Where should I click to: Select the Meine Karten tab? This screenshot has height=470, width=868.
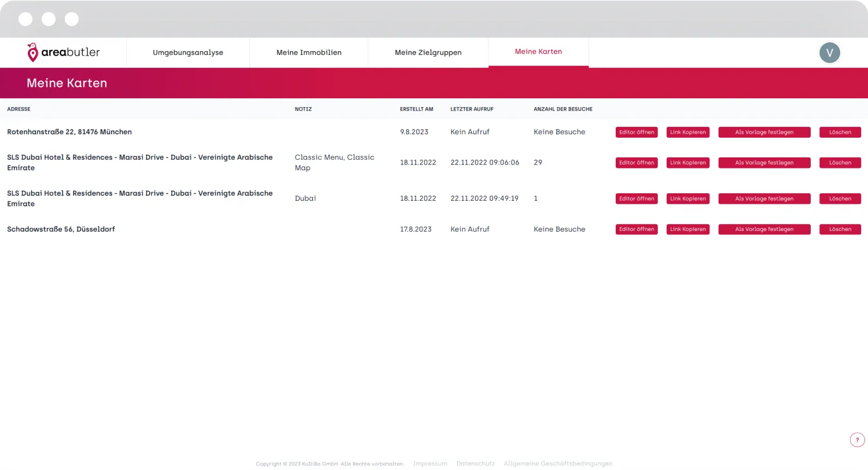(539, 52)
